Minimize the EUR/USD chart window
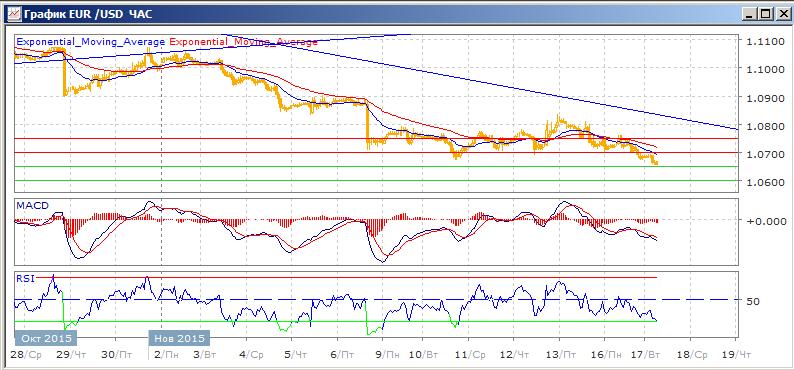 749,14
